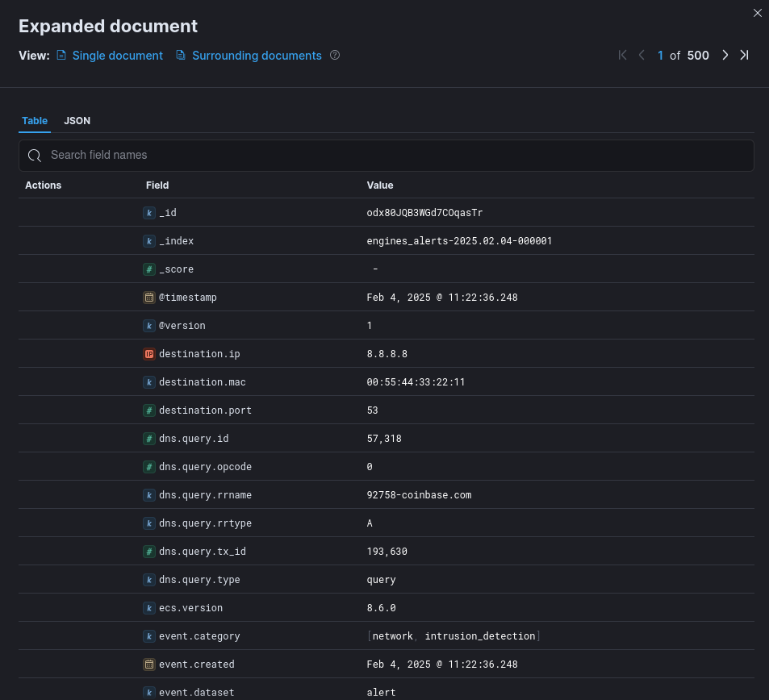Jump to last document arrow
The image size is (769, 700).
[745, 56]
